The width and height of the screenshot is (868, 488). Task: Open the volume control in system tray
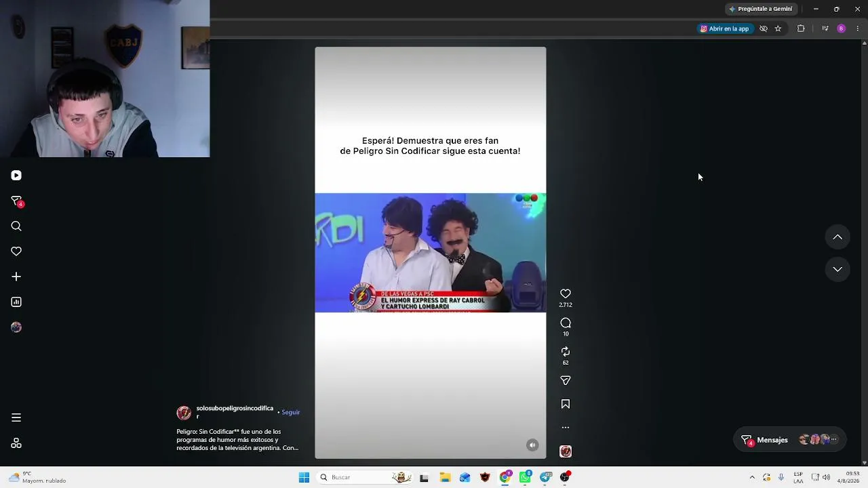click(826, 477)
